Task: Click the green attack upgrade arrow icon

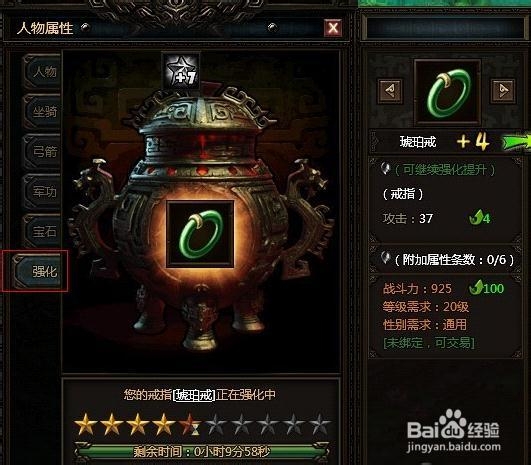Action: coord(476,218)
